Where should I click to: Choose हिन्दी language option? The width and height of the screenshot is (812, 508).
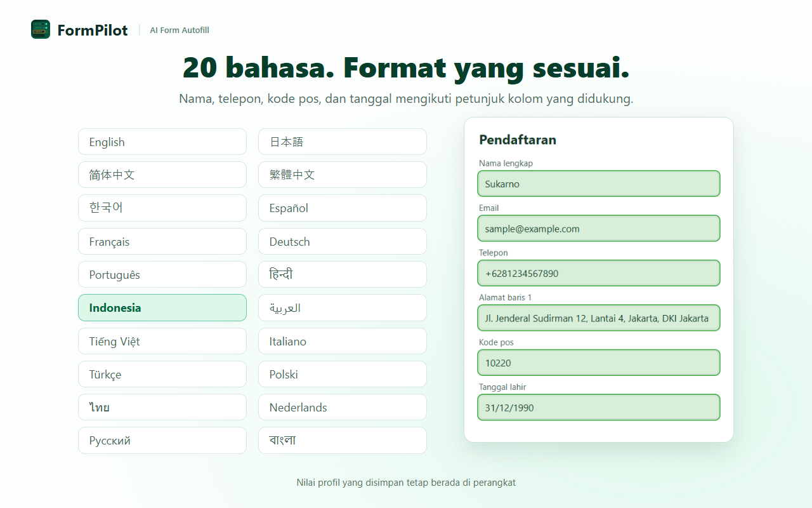point(343,274)
